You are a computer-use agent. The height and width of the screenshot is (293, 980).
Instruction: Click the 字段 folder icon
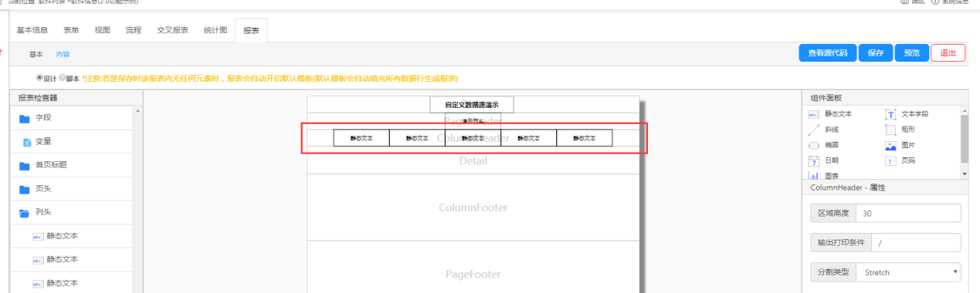click(x=25, y=119)
